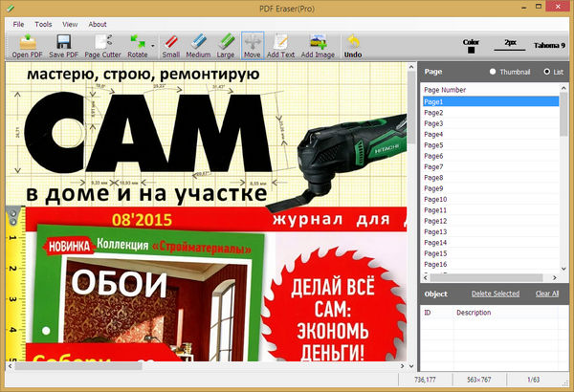The width and height of the screenshot is (574, 392).
Task: Activate the Move tool
Action: (x=253, y=44)
